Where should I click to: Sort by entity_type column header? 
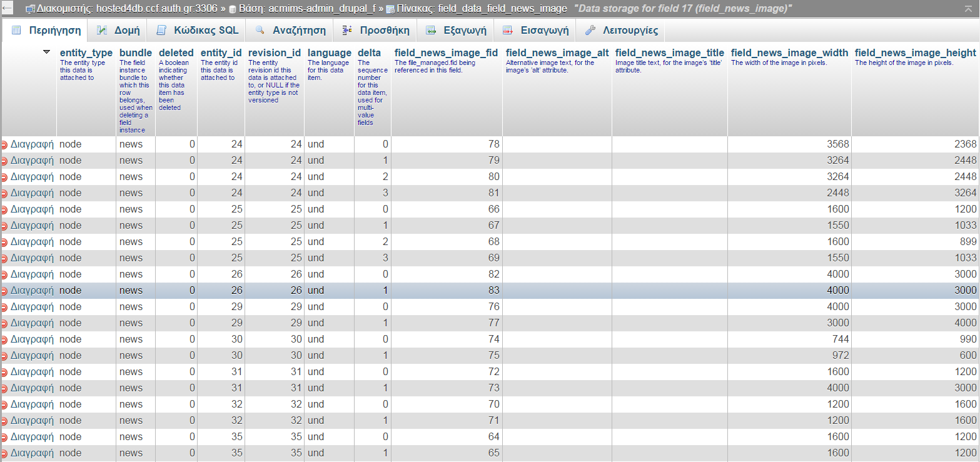pos(86,53)
